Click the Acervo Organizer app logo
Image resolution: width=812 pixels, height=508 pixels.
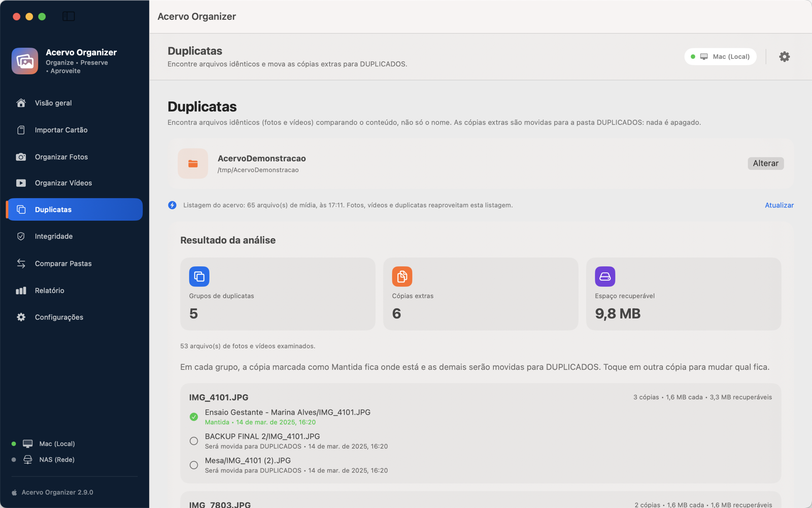point(25,61)
